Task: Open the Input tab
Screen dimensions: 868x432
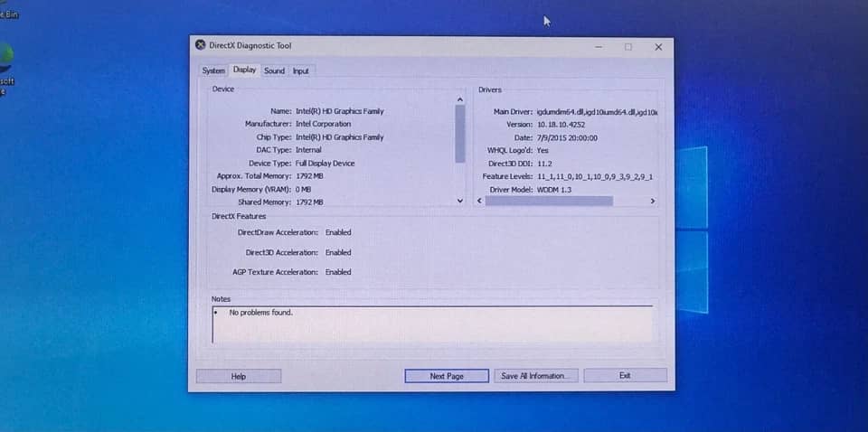Action: (300, 70)
